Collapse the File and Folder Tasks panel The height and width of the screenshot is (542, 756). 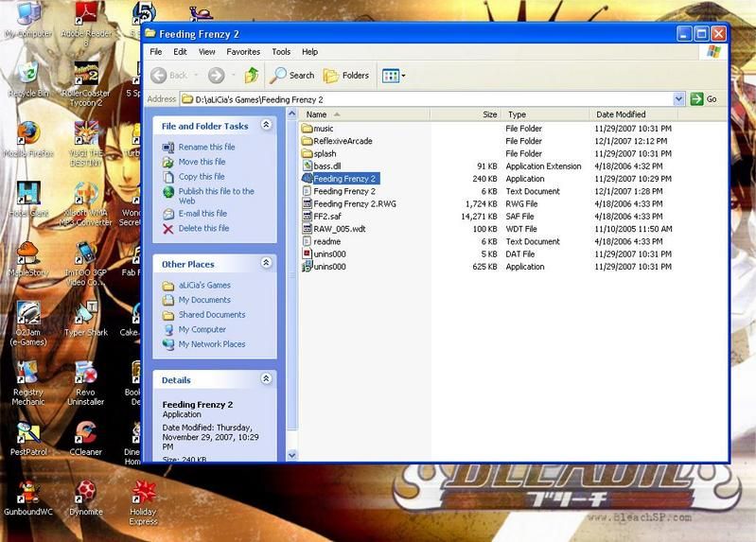pos(266,125)
